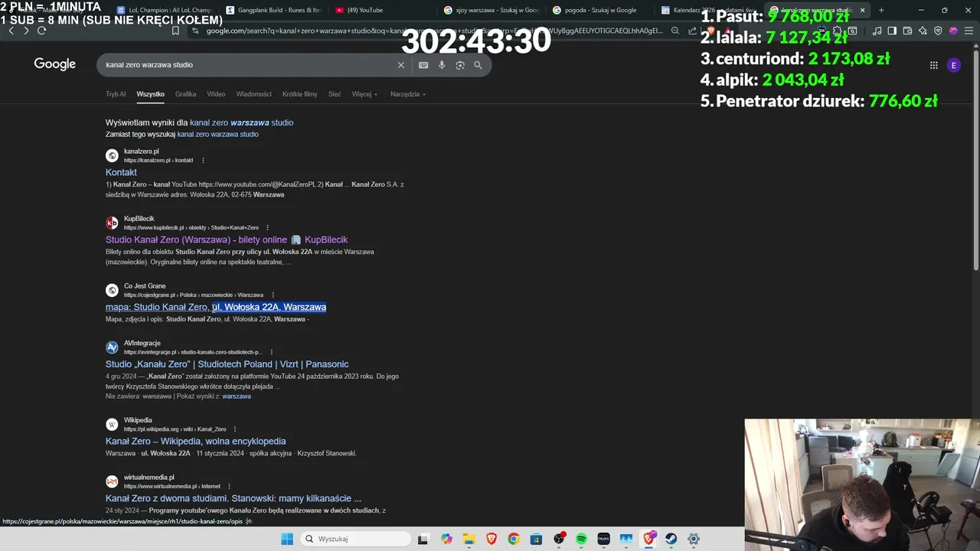Click into the Google search query field
980x551 pixels.
249,65
